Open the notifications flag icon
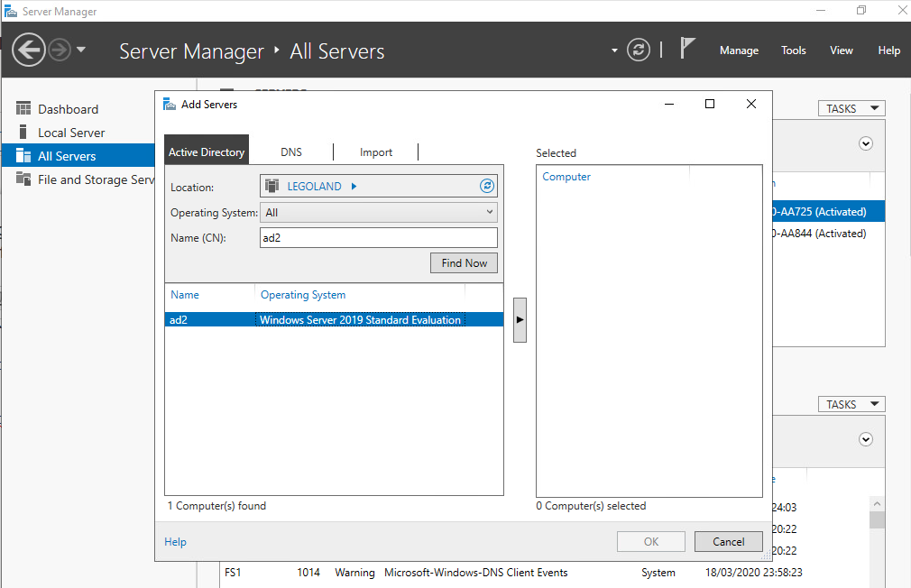This screenshot has width=911, height=588. click(x=687, y=49)
